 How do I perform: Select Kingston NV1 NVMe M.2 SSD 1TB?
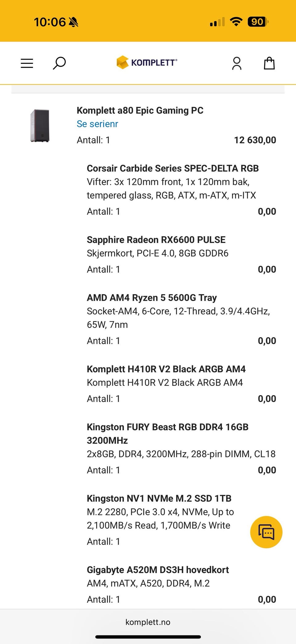(x=159, y=498)
